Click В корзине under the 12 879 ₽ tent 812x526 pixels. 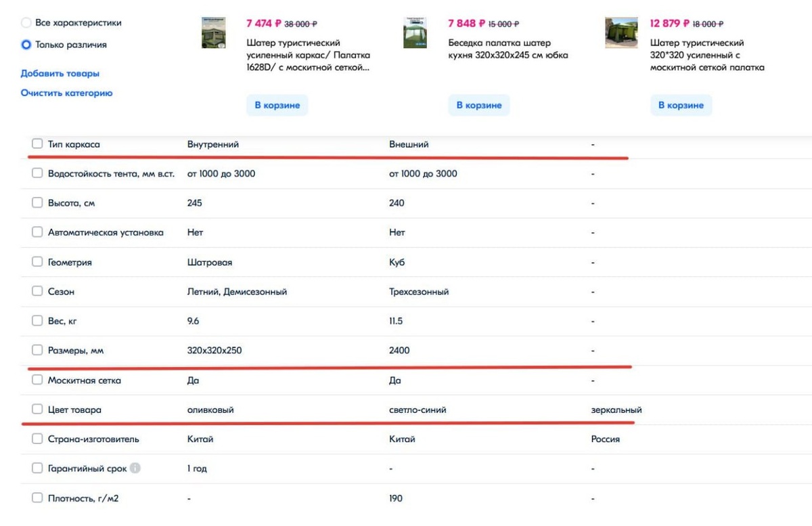coord(681,105)
